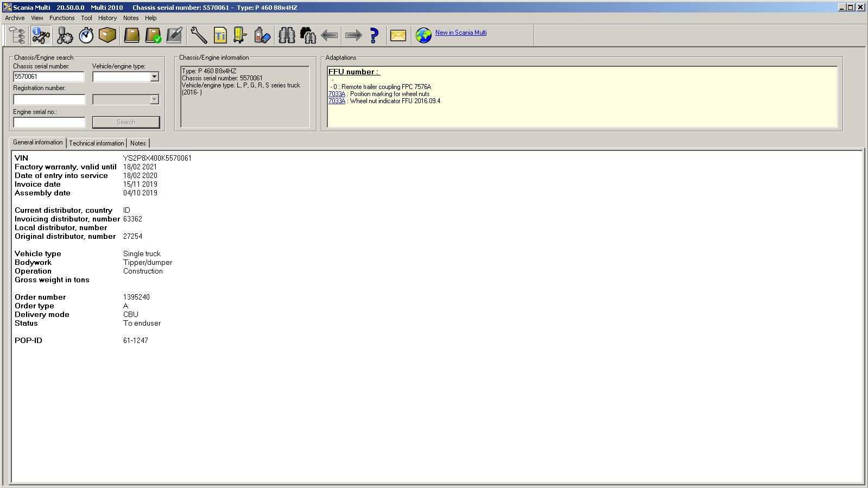
Task: Open the tree structure view icon
Action: pos(17,36)
